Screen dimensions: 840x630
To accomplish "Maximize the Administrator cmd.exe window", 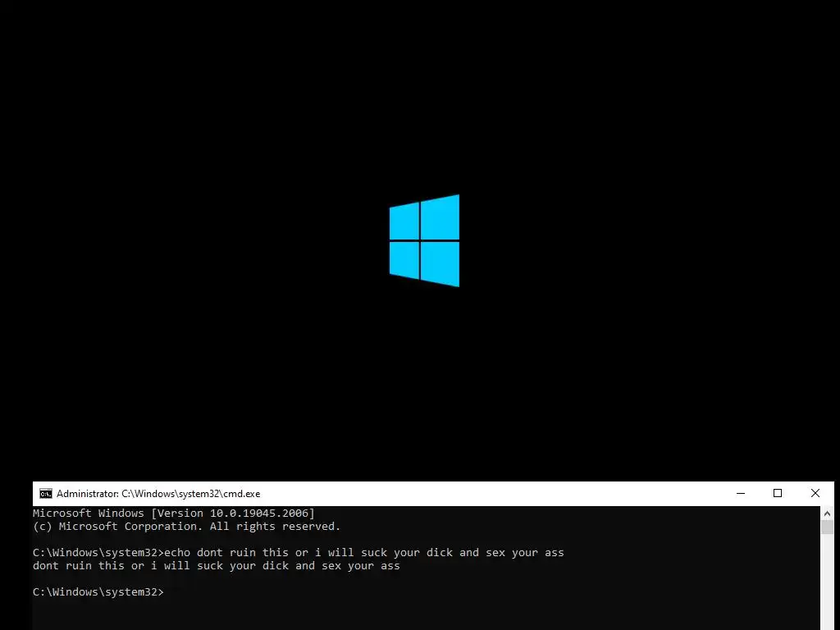I will pos(778,493).
